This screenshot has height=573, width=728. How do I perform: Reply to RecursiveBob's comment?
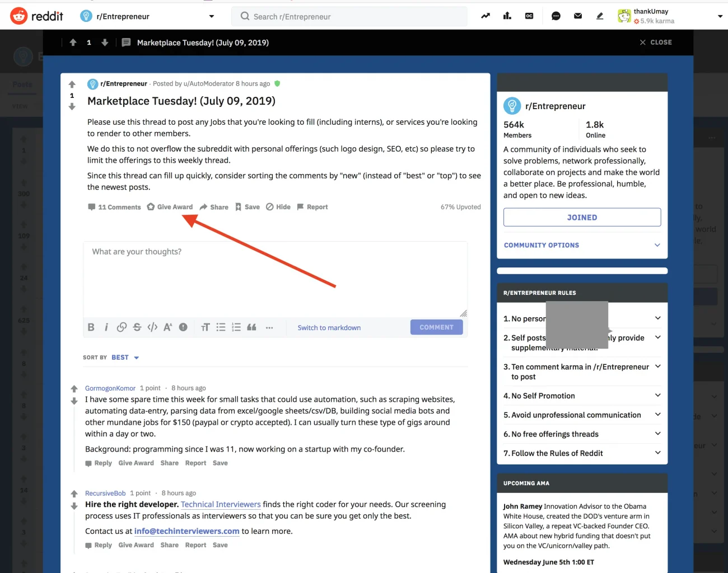pyautogui.click(x=99, y=546)
